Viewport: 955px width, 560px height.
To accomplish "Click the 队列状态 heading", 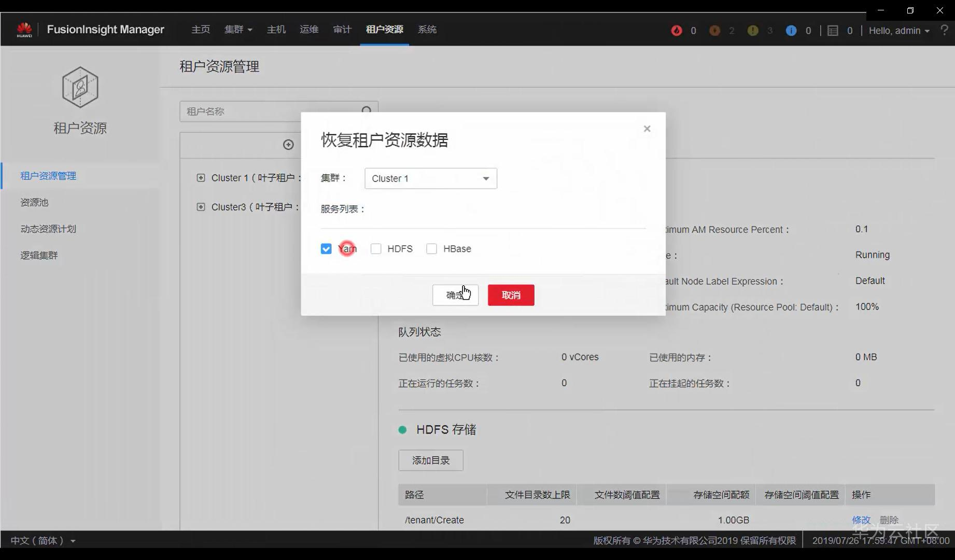I will 419,332.
